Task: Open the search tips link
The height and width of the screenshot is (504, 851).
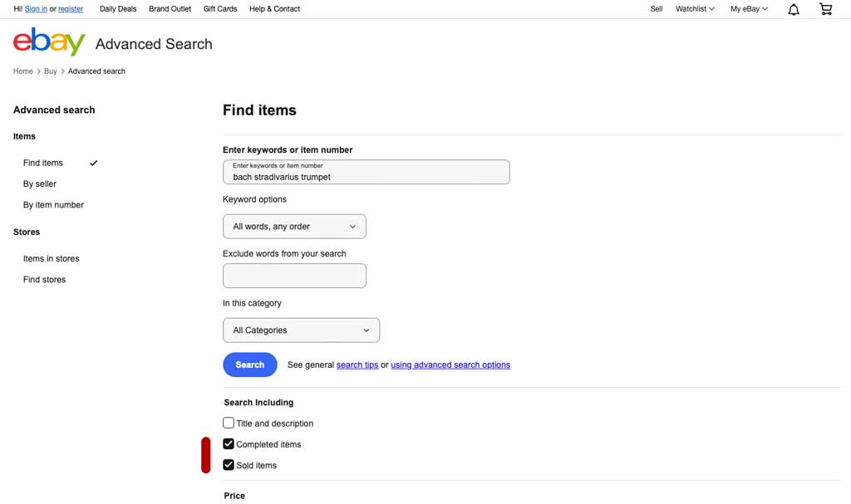Action: pos(357,365)
